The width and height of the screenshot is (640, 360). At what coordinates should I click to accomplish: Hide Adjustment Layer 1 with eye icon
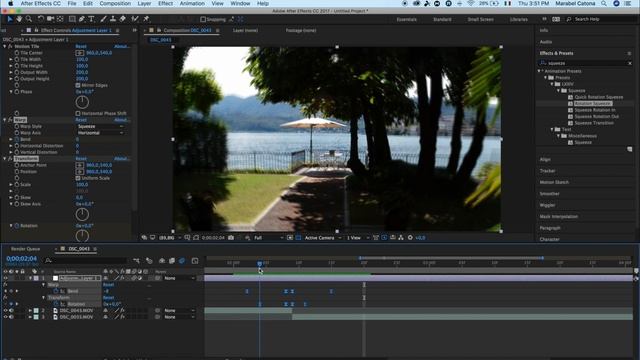5,278
